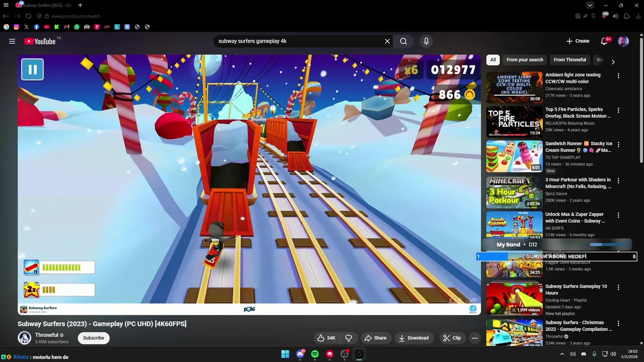
Task: Open Spotify from the taskbar
Action: 315,354
